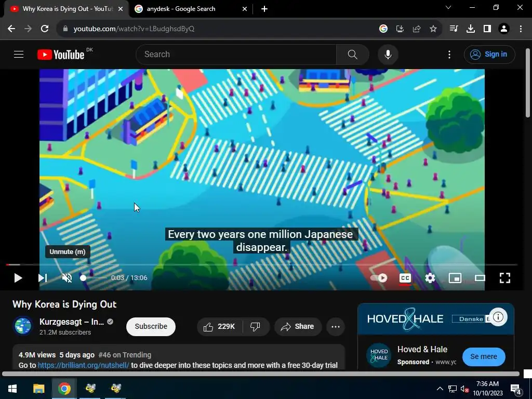Open Chrome downloads
Viewport: 532px width, 399px height.
click(x=471, y=29)
